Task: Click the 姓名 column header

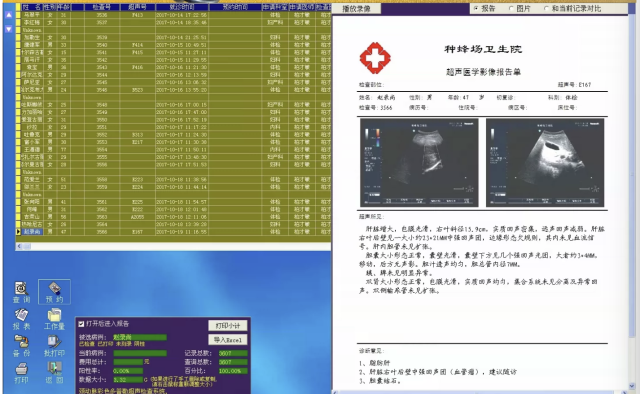Action: click(x=31, y=7)
